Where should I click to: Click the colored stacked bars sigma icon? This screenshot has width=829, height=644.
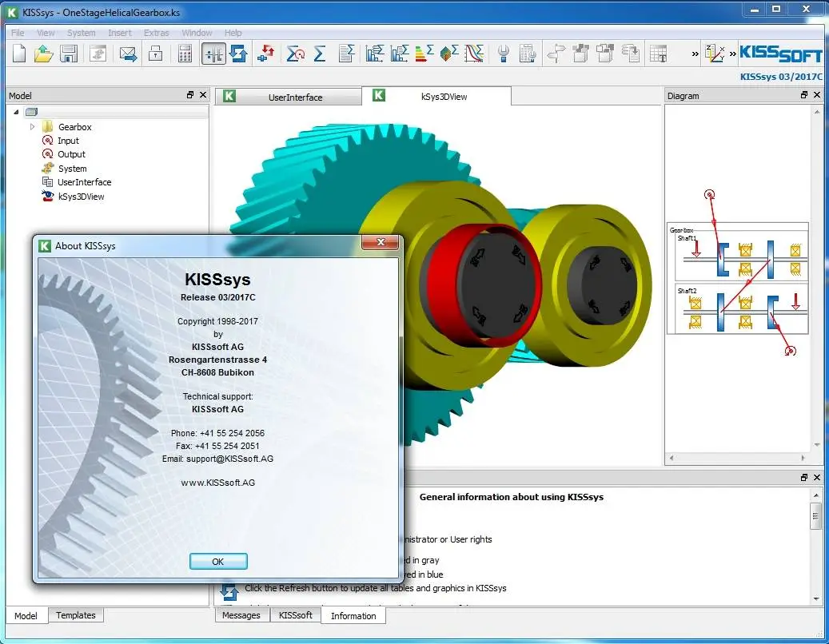(x=424, y=54)
